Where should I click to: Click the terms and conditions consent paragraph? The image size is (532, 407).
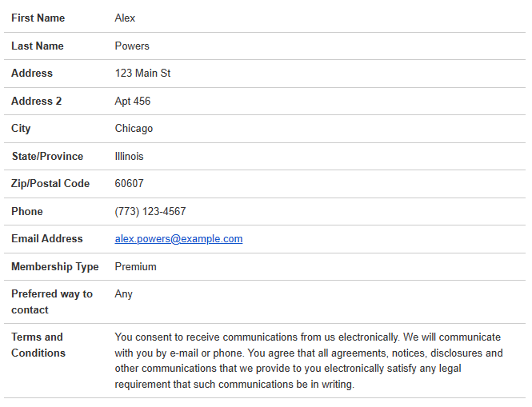[x=309, y=361]
